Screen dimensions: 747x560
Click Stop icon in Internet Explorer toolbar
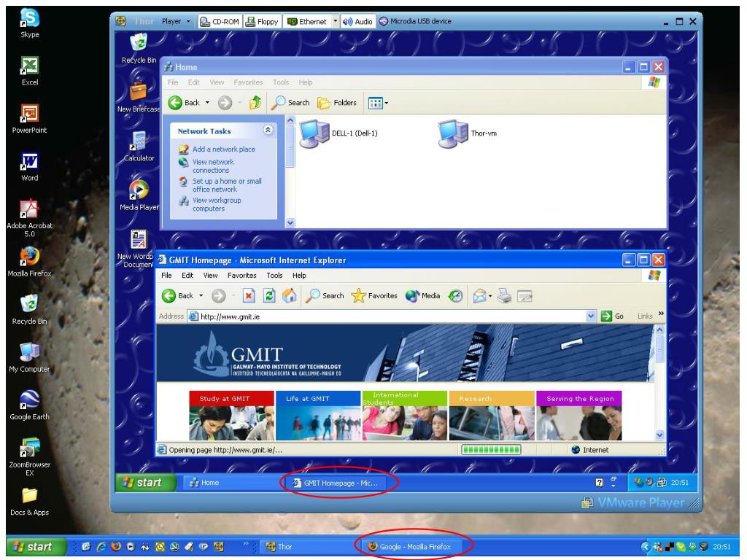pyautogui.click(x=249, y=296)
